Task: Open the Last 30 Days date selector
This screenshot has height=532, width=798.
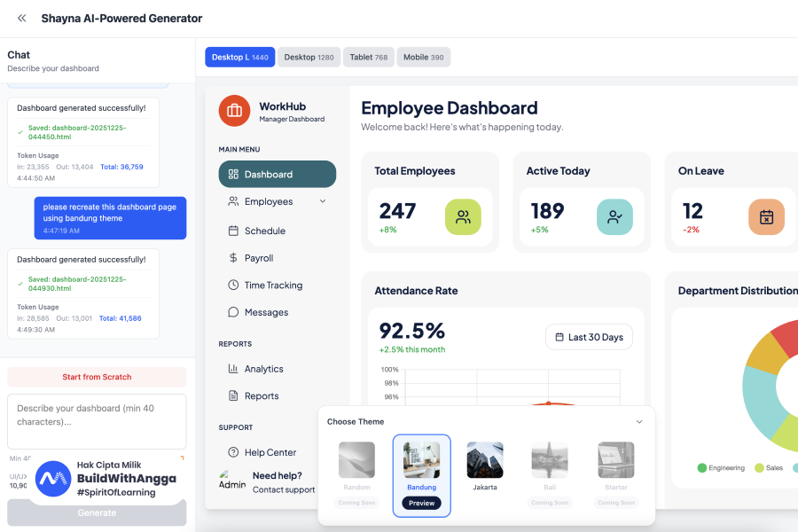Action: (x=589, y=337)
